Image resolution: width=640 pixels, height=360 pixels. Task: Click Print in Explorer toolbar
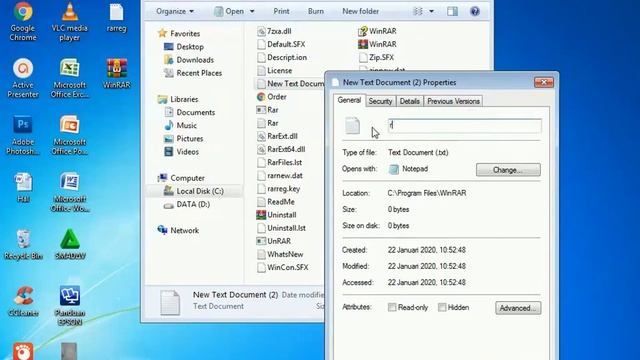tap(281, 11)
